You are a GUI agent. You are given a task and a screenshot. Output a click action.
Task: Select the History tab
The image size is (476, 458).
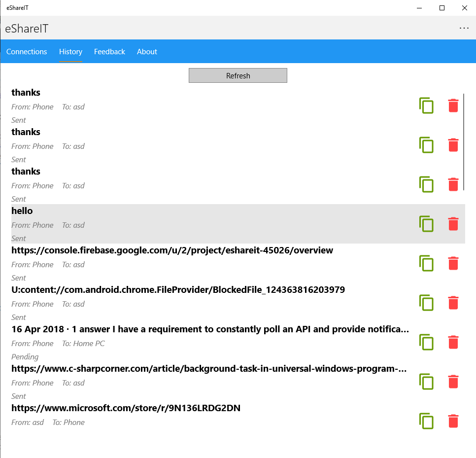[x=70, y=52]
